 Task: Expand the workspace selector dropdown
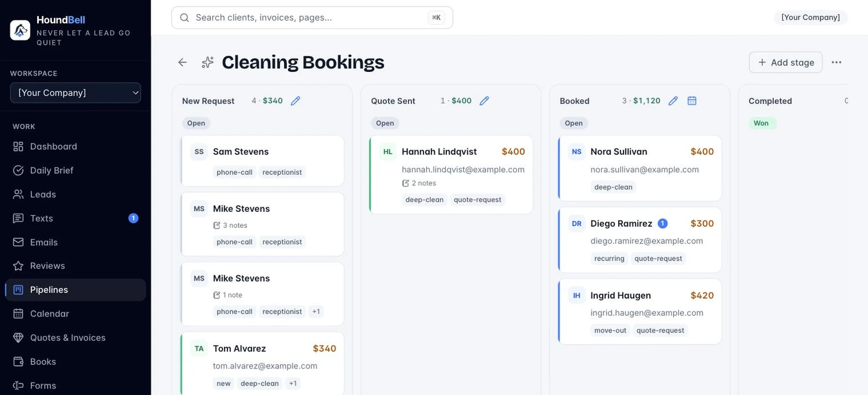75,93
